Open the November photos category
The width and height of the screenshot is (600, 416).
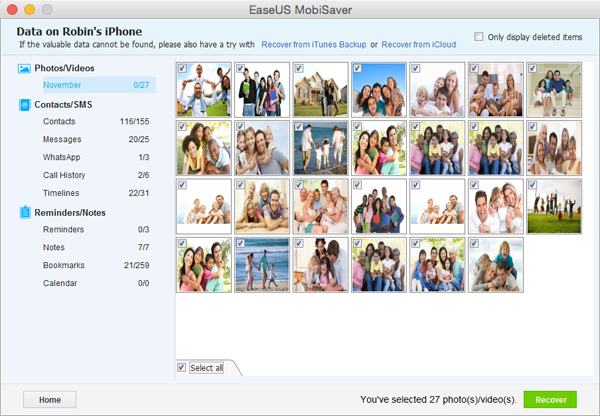click(x=99, y=85)
